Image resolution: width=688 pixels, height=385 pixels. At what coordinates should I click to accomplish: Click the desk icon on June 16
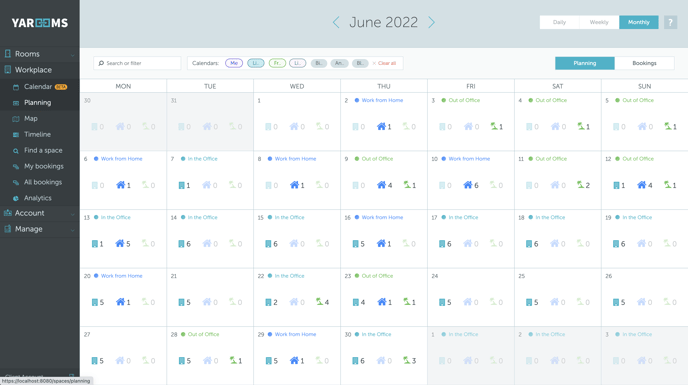(x=355, y=244)
